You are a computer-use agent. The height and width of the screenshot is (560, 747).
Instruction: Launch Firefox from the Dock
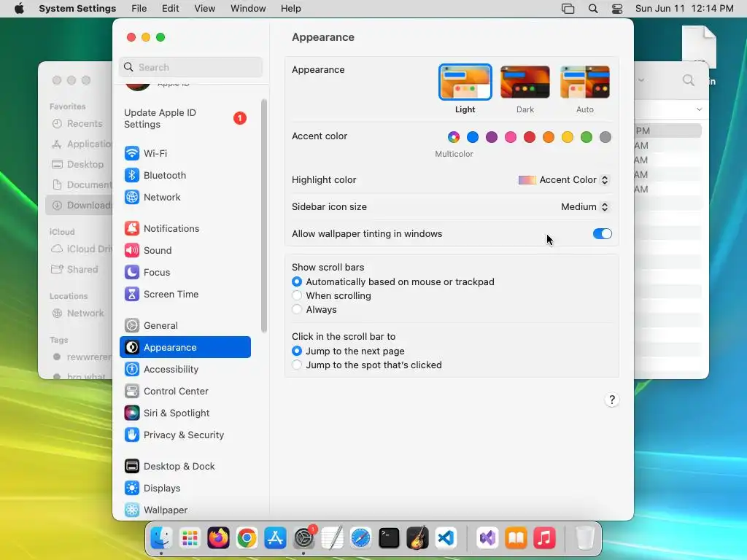point(218,539)
